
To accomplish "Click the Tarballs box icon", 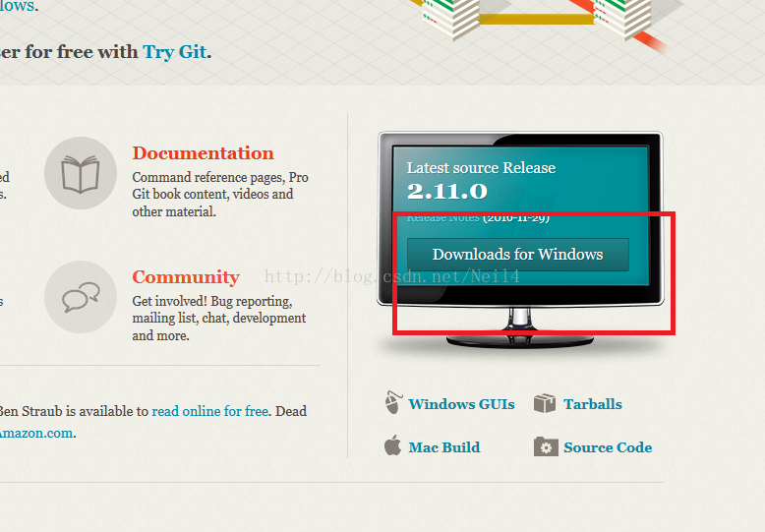I will pyautogui.click(x=545, y=403).
